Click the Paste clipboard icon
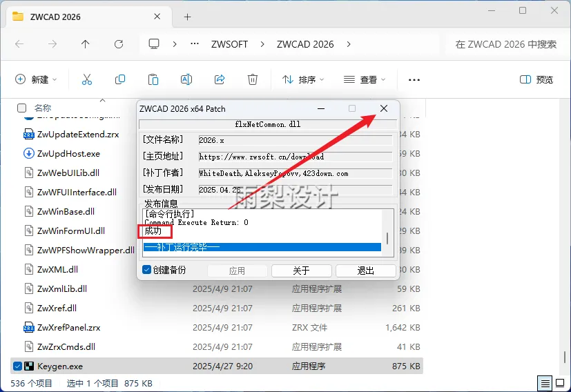This screenshot has height=392, width=571. tap(153, 79)
